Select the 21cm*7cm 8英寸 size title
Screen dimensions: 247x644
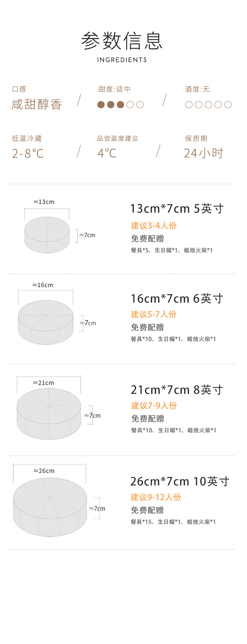point(177,390)
